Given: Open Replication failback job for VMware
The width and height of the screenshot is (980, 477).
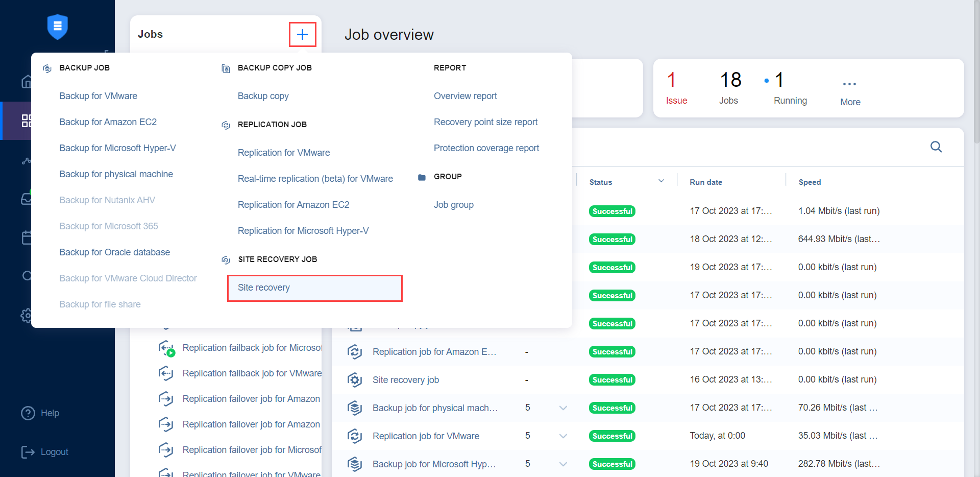Looking at the screenshot, I should pyautogui.click(x=252, y=373).
